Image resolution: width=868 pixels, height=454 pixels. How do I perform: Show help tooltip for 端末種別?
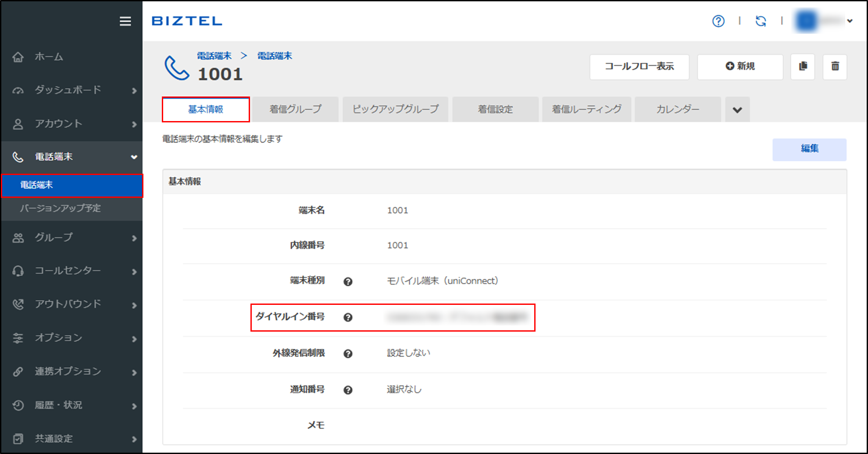(348, 282)
